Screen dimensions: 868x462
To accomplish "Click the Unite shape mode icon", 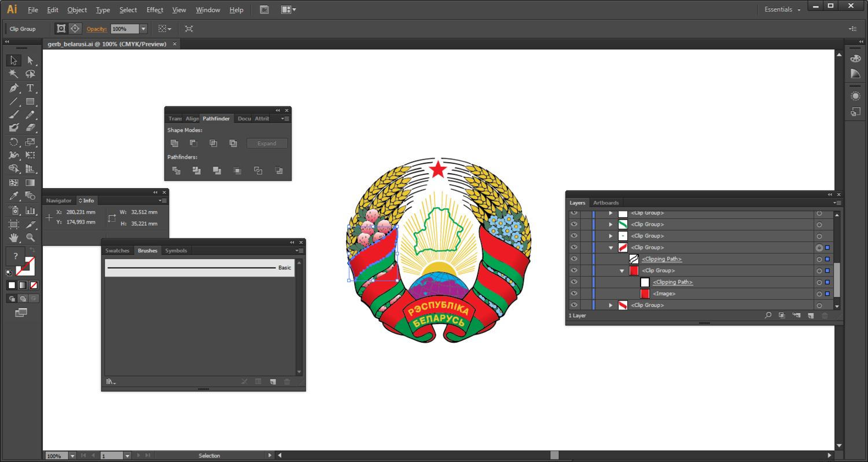I will click(174, 143).
